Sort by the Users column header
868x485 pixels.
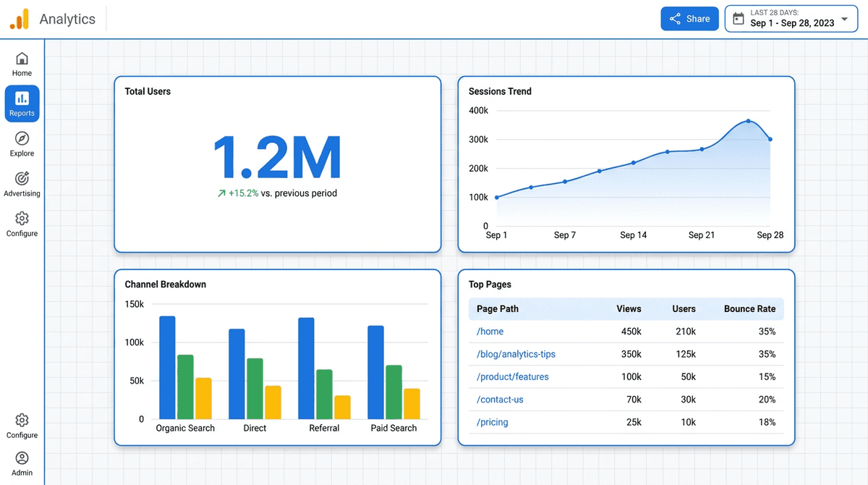click(x=684, y=308)
